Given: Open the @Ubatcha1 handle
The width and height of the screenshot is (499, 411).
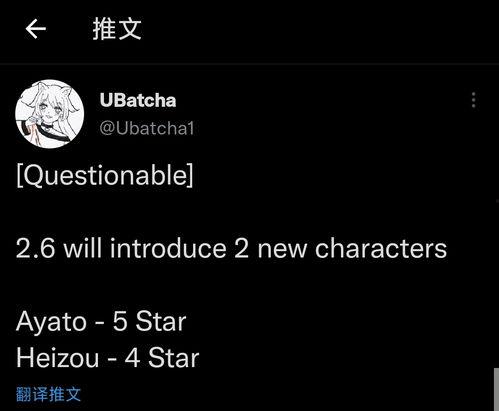Looking at the screenshot, I should [x=147, y=128].
